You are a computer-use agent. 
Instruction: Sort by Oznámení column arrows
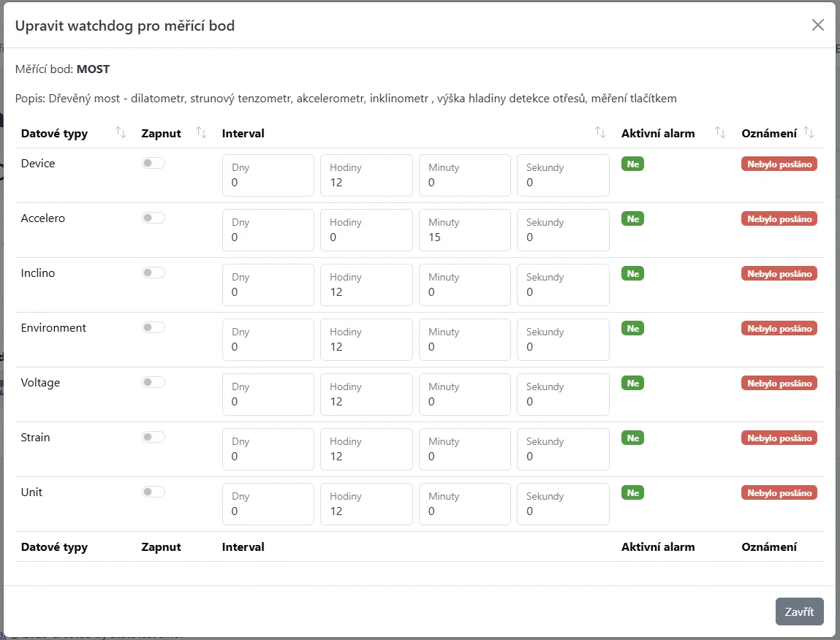click(x=809, y=132)
